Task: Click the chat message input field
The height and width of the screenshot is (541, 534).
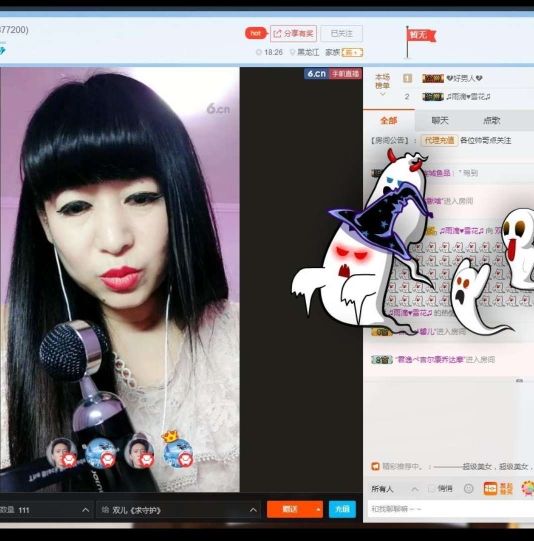Action: pyautogui.click(x=451, y=509)
